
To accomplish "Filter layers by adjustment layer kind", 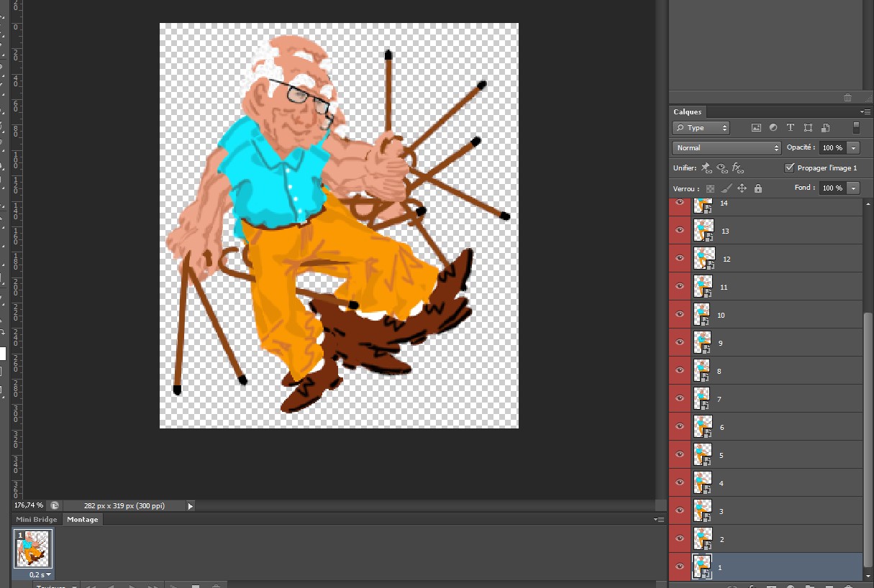I will (x=773, y=128).
